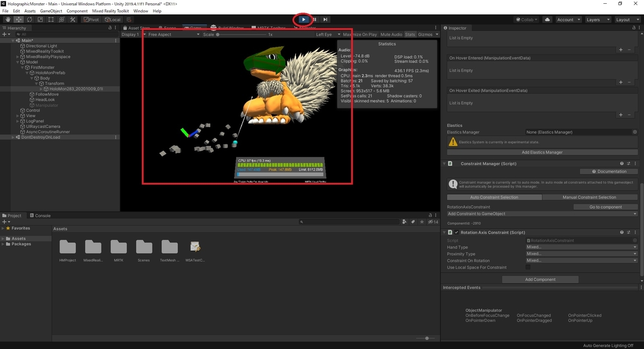Viewport: 644px width, 349px height.
Task: Collapse the Constraint Manager component
Action: 444,163
